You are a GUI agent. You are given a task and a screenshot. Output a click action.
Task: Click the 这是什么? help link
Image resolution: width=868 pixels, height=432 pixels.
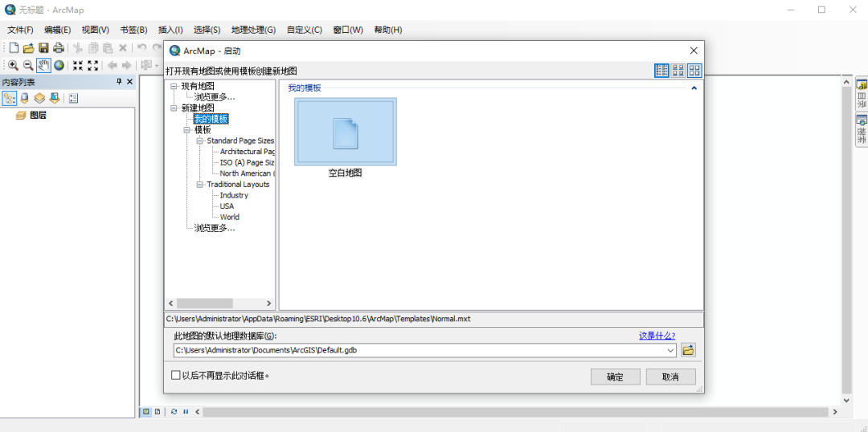[x=657, y=336]
